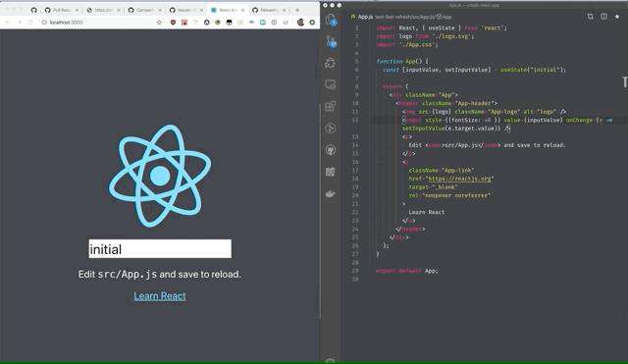The image size is (628, 364).
Task: Click className="App-link" attribute on line 17
Action: coord(442,170)
